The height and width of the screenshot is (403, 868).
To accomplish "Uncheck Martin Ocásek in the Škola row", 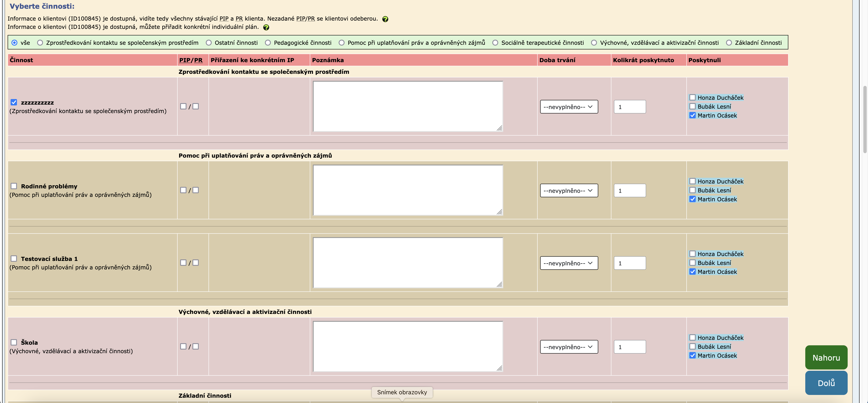I will (x=693, y=355).
